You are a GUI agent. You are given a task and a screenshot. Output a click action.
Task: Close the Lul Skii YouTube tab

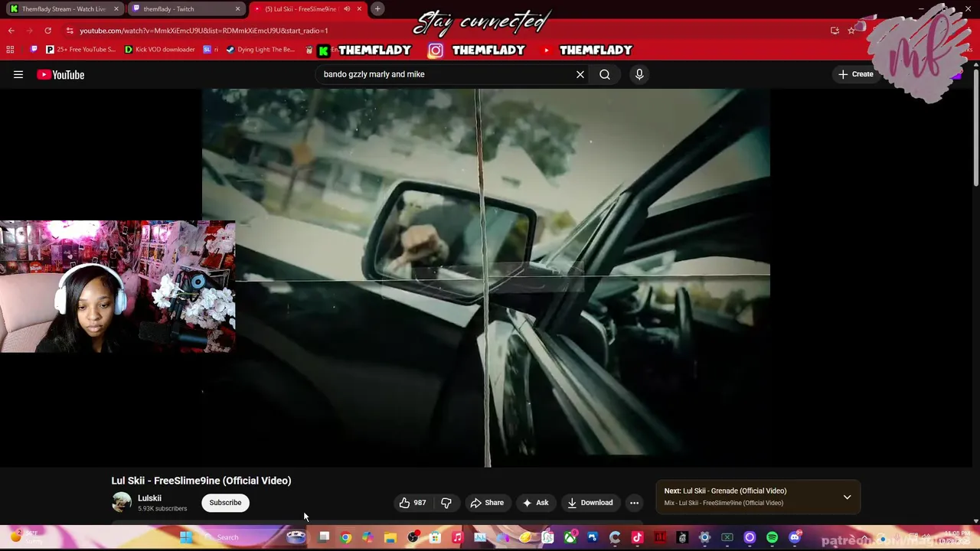[x=358, y=8]
